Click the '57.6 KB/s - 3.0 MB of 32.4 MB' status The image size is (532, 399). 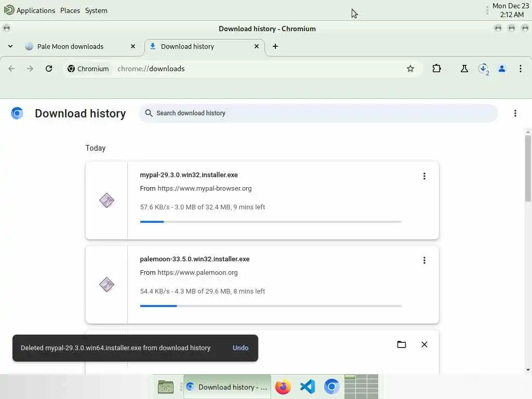click(x=202, y=207)
